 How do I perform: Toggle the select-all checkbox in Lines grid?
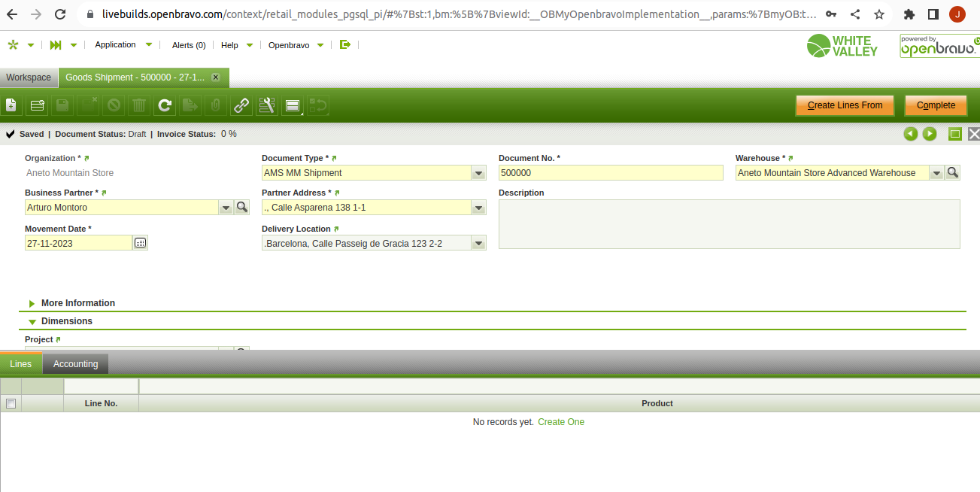[11, 403]
